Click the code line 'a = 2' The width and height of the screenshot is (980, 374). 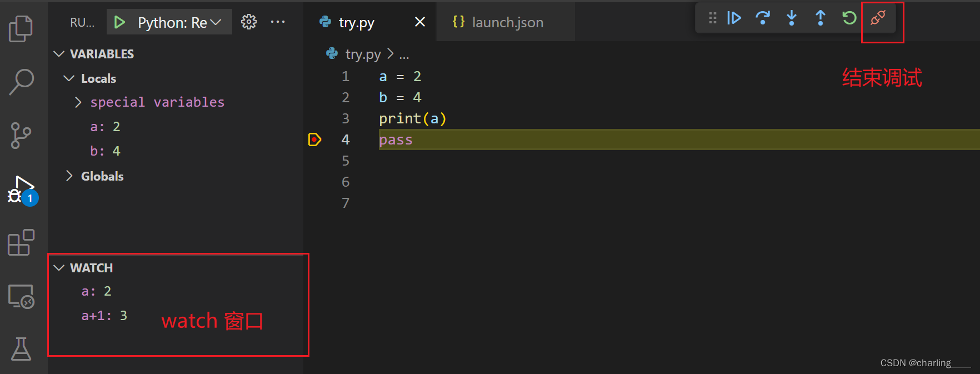click(x=400, y=76)
